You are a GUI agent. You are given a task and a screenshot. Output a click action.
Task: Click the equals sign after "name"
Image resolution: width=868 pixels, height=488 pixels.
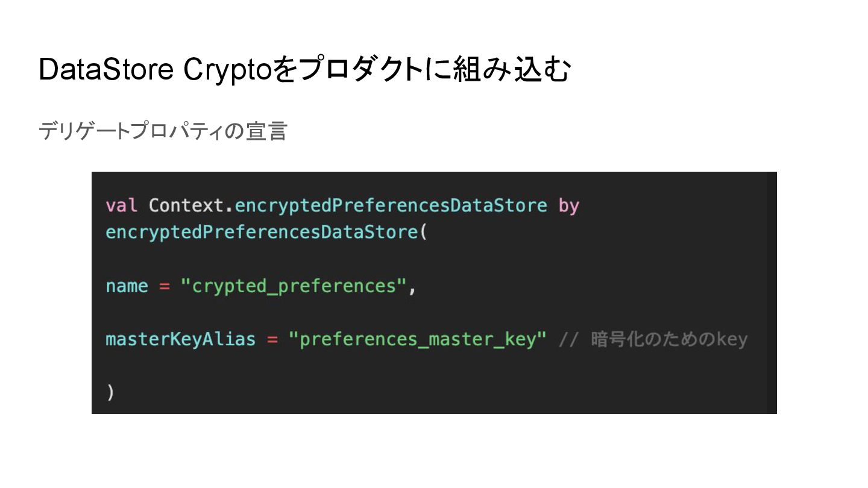coord(164,286)
